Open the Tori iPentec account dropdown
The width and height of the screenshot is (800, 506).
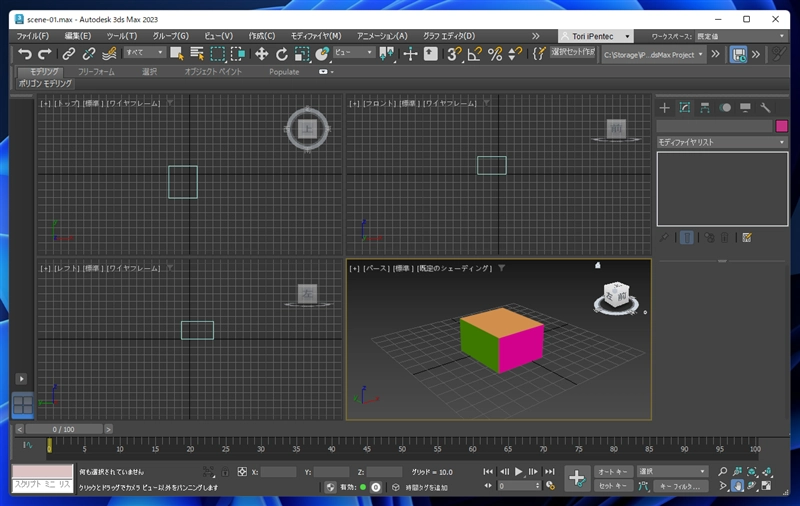pos(595,36)
